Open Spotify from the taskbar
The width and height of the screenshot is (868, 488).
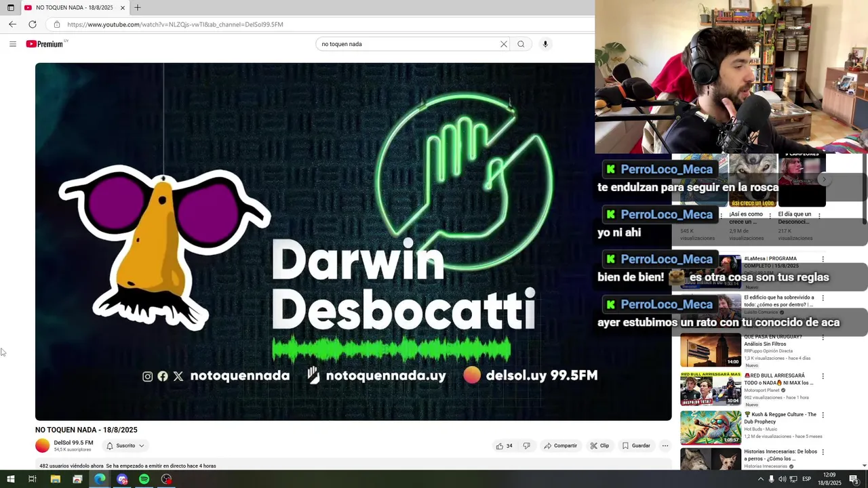point(144,479)
